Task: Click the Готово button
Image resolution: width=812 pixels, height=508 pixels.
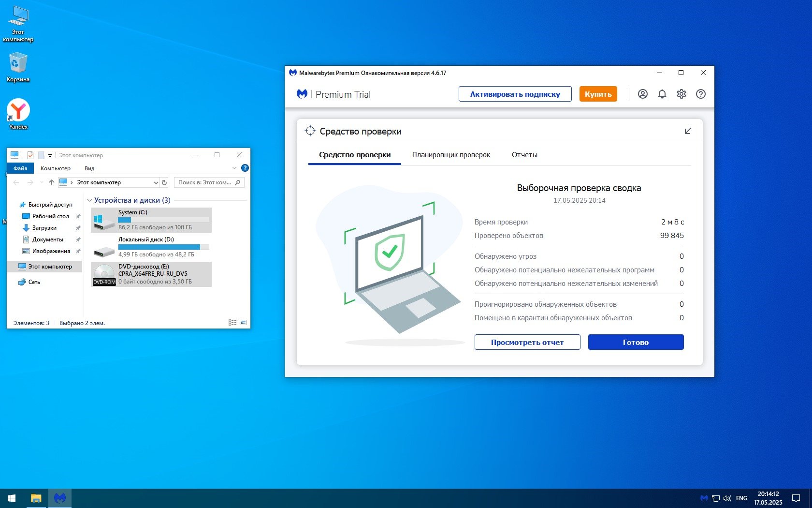Action: tap(636, 342)
